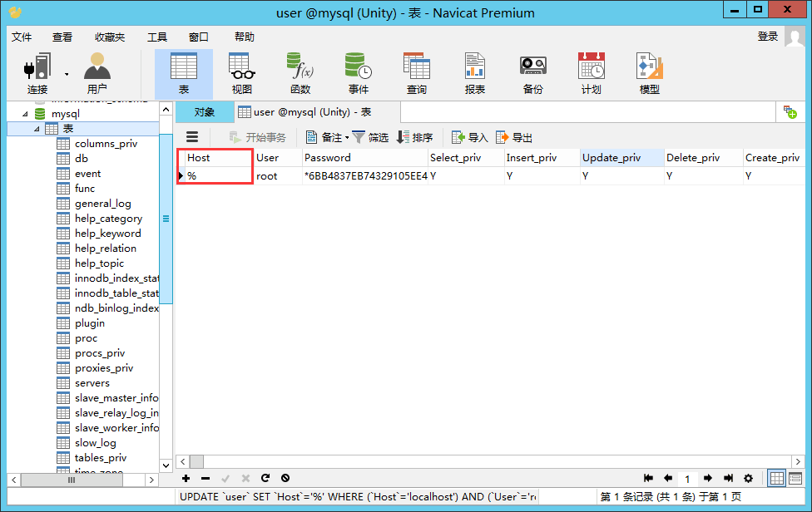Click the 登录 (Login) link top right
The height and width of the screenshot is (512, 812).
point(766,37)
